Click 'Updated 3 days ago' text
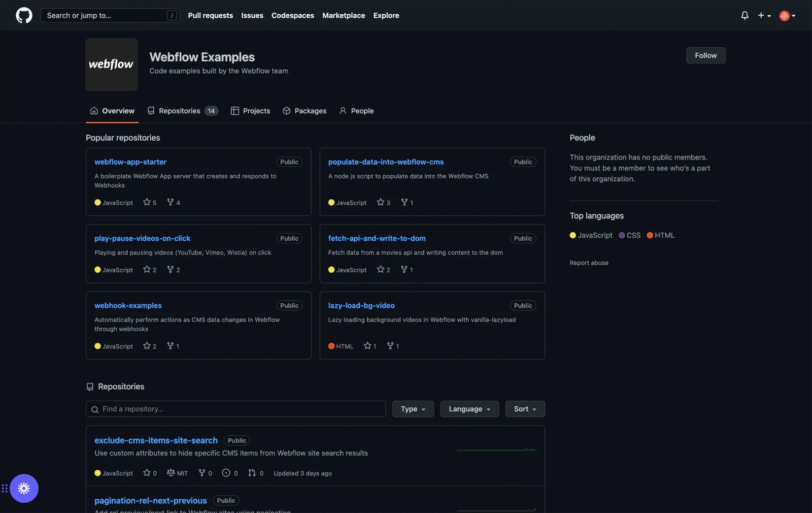 coord(302,473)
